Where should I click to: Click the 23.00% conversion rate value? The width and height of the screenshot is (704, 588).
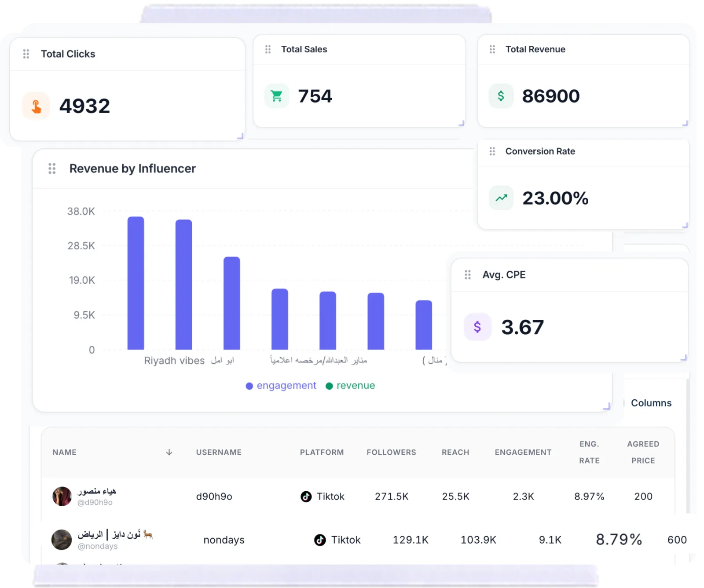pos(555,198)
